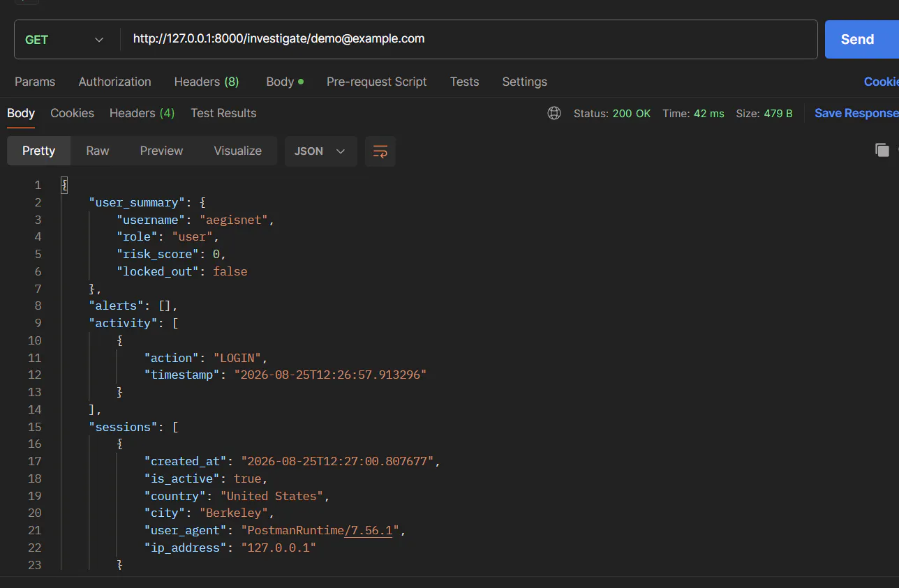The width and height of the screenshot is (899, 588).
Task: Click line number 15 in gutter
Action: (x=35, y=427)
